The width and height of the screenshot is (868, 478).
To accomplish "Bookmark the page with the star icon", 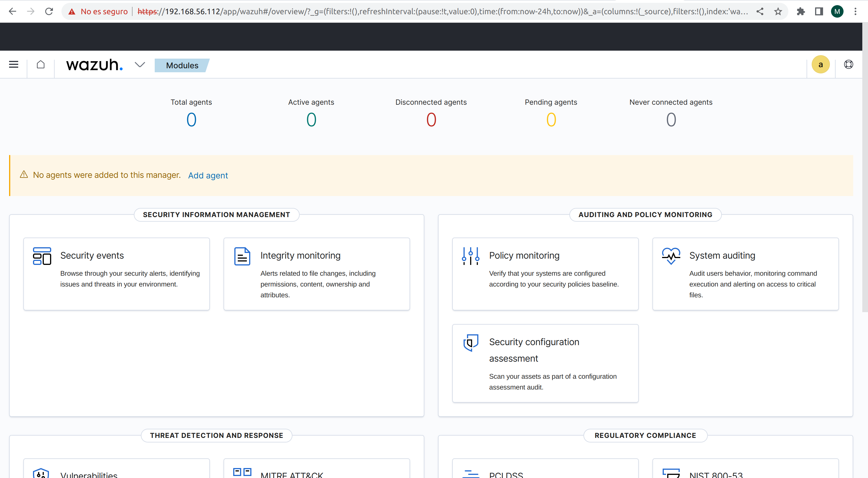I will click(778, 11).
